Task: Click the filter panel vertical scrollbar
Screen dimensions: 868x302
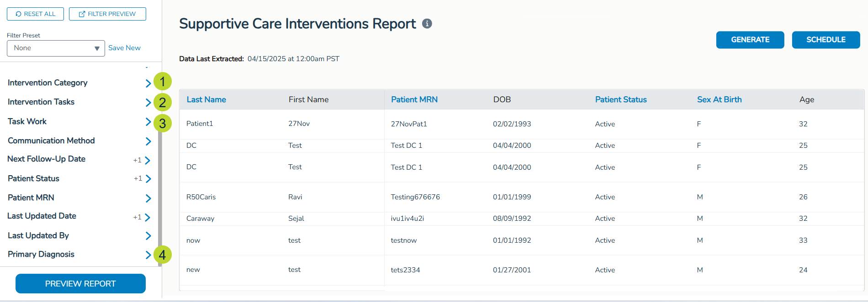Action: pyautogui.click(x=160, y=192)
